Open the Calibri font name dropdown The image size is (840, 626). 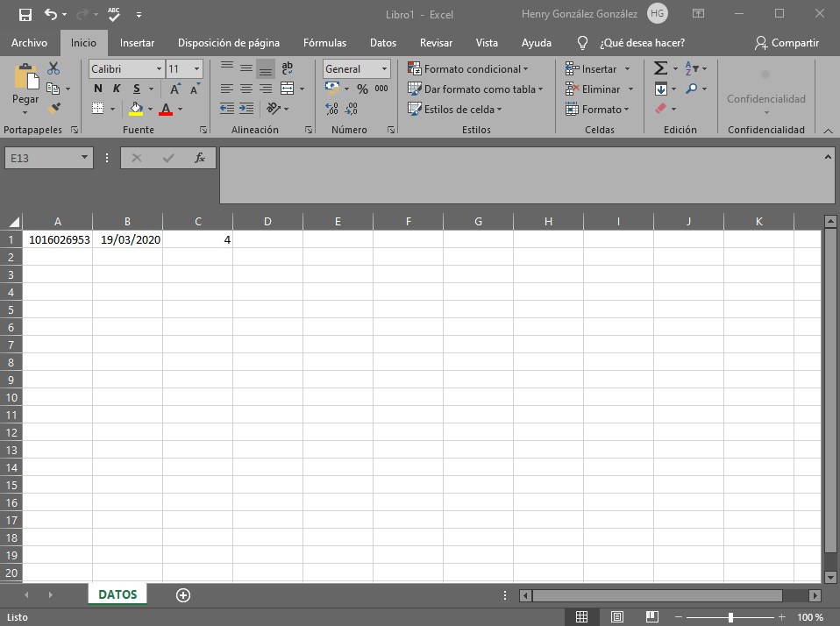[x=159, y=69]
